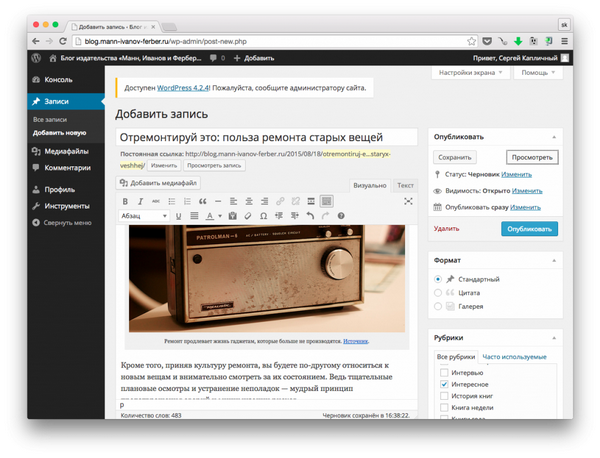This screenshot has width=600, height=458.
Task: Enter distraction-free fullscreen writing mode
Action: click(x=408, y=202)
